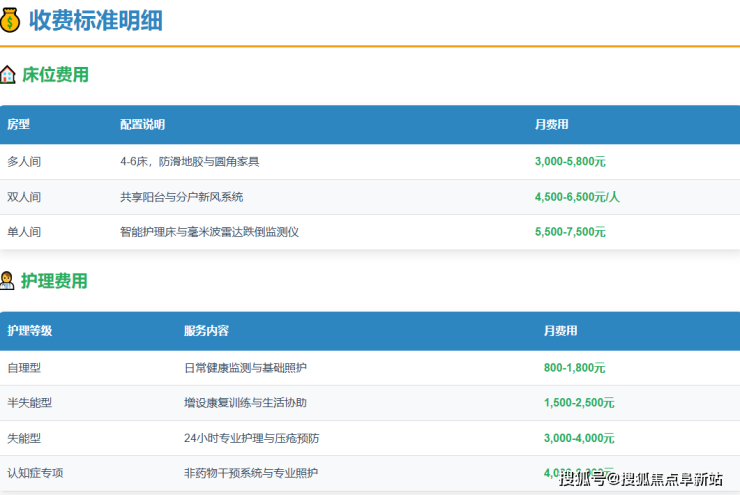Click the 3,000-5,800元 price
The width and height of the screenshot is (740, 495).
(x=570, y=162)
